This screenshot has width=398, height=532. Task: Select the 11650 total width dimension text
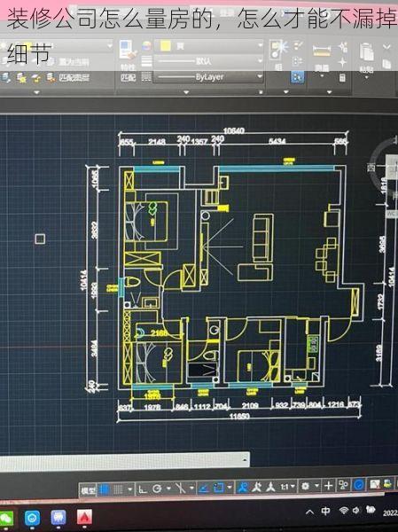(239, 417)
